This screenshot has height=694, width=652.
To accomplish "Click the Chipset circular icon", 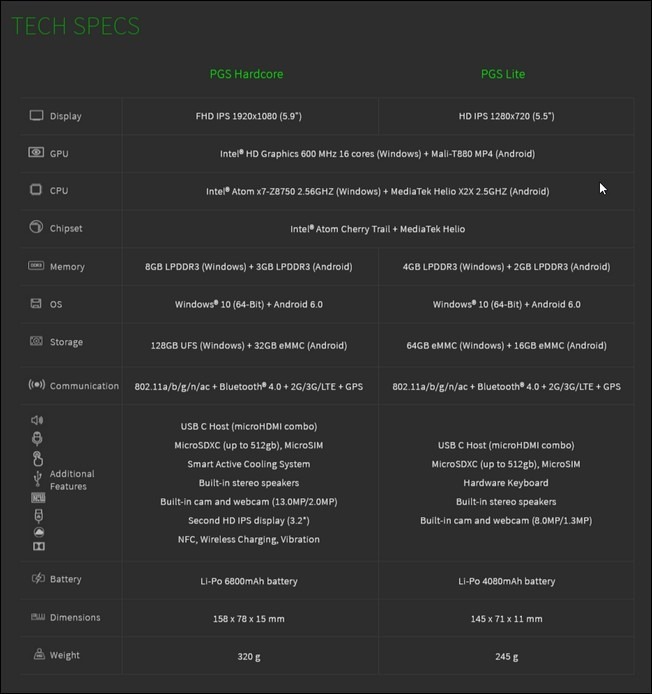I will point(36,227).
